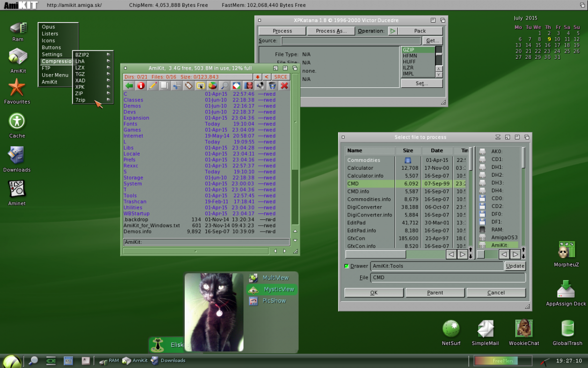Select the DH1: volume in the file requester
This screenshot has width=588, height=368.
point(497,167)
